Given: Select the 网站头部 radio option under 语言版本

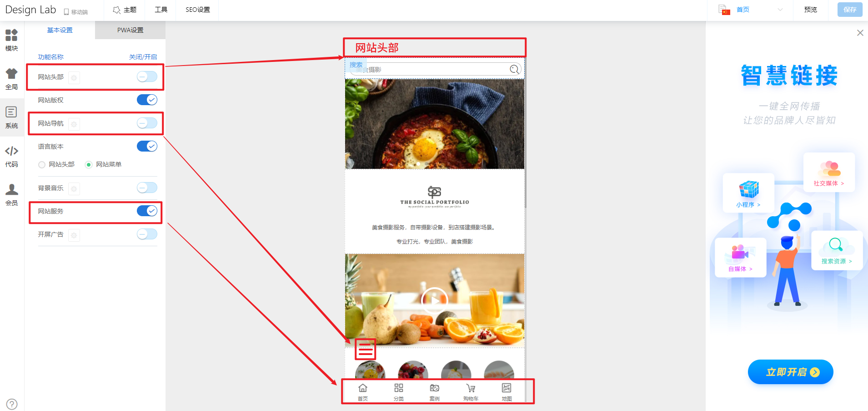Looking at the screenshot, I should click(x=42, y=165).
